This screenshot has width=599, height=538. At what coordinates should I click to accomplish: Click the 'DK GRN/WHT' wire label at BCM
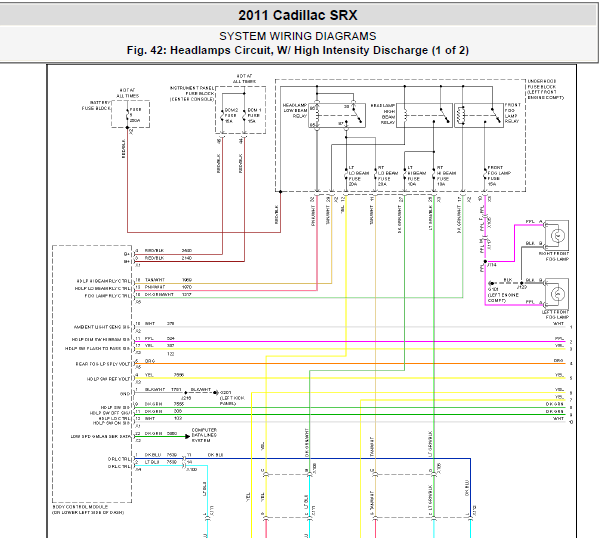pos(159,295)
